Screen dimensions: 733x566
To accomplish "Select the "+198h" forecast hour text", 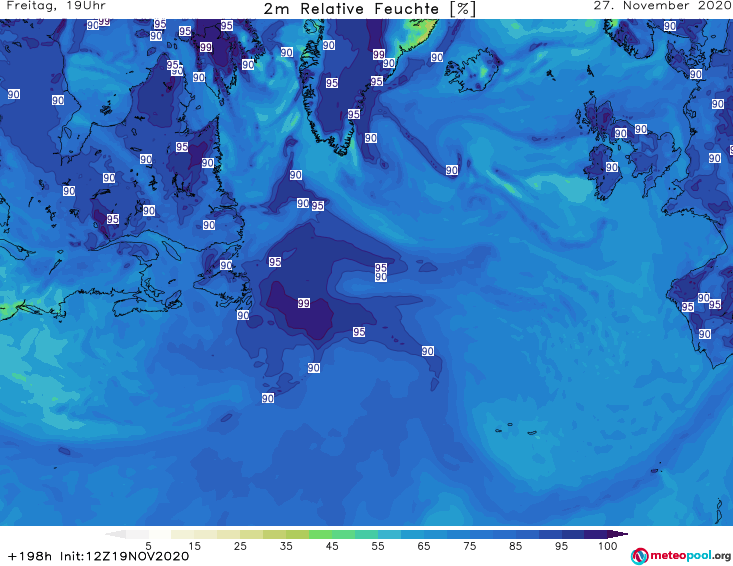I will click(x=30, y=556).
